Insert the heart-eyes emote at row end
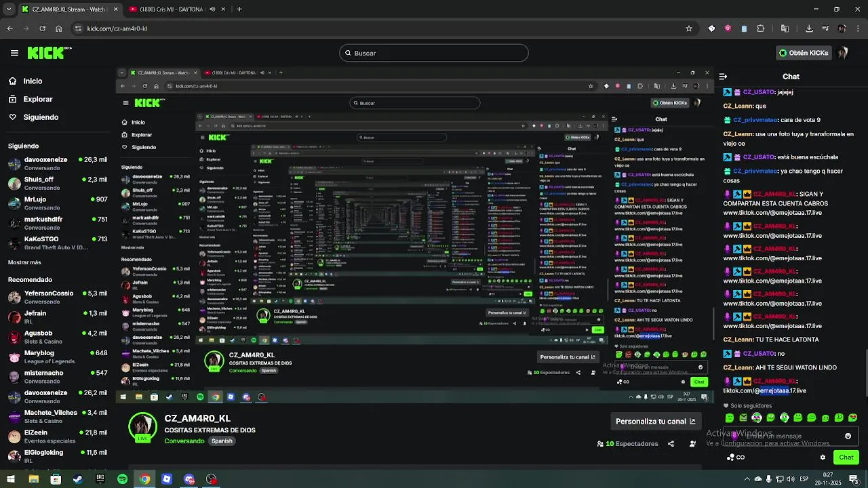Image resolution: width=868 pixels, height=488 pixels. 852,418
